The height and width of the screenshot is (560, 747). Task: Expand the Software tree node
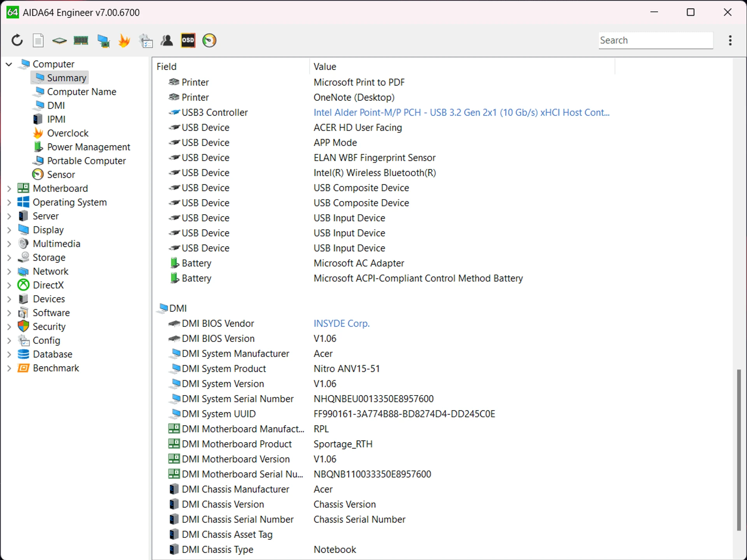click(9, 313)
